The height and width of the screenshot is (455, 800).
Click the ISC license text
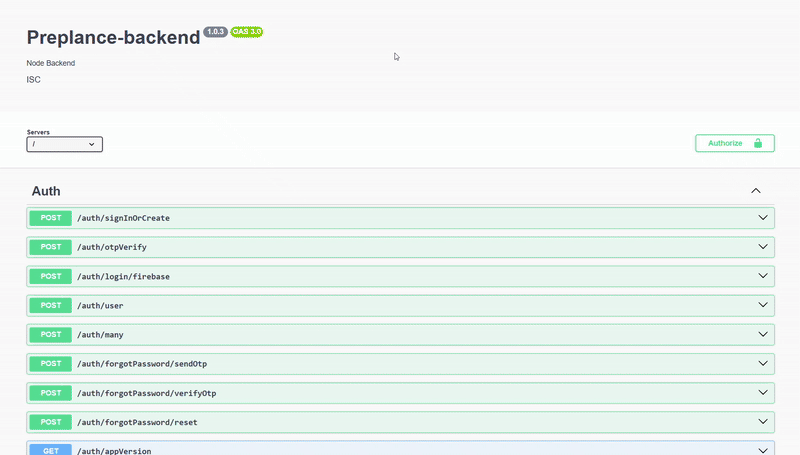tap(34, 80)
